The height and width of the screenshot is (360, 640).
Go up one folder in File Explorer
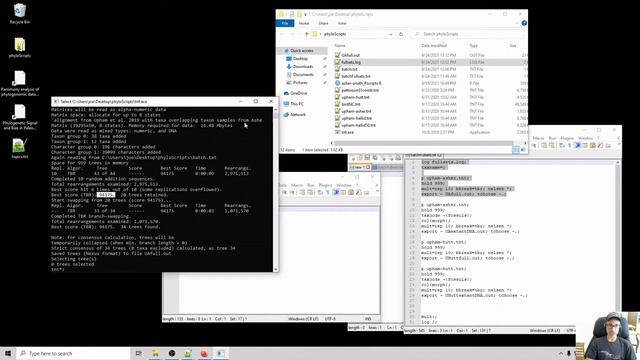(x=307, y=34)
